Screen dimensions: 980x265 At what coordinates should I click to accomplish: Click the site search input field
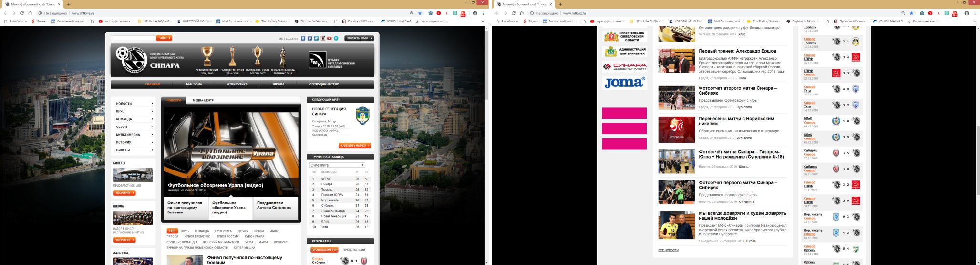133,38
